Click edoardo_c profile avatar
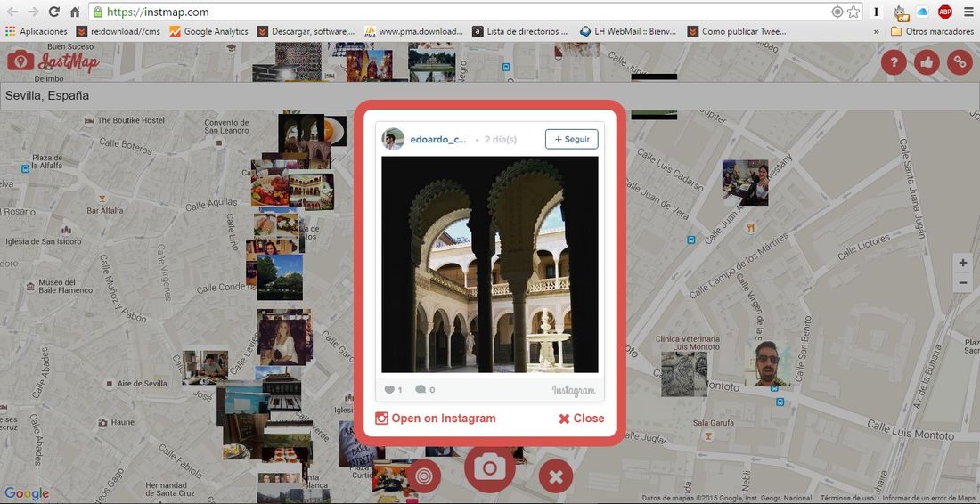The height and width of the screenshot is (504, 980). [x=393, y=139]
